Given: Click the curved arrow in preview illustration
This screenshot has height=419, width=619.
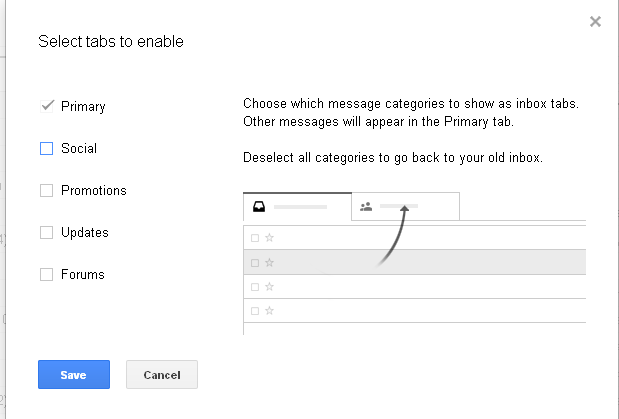Looking at the screenshot, I should 393,236.
